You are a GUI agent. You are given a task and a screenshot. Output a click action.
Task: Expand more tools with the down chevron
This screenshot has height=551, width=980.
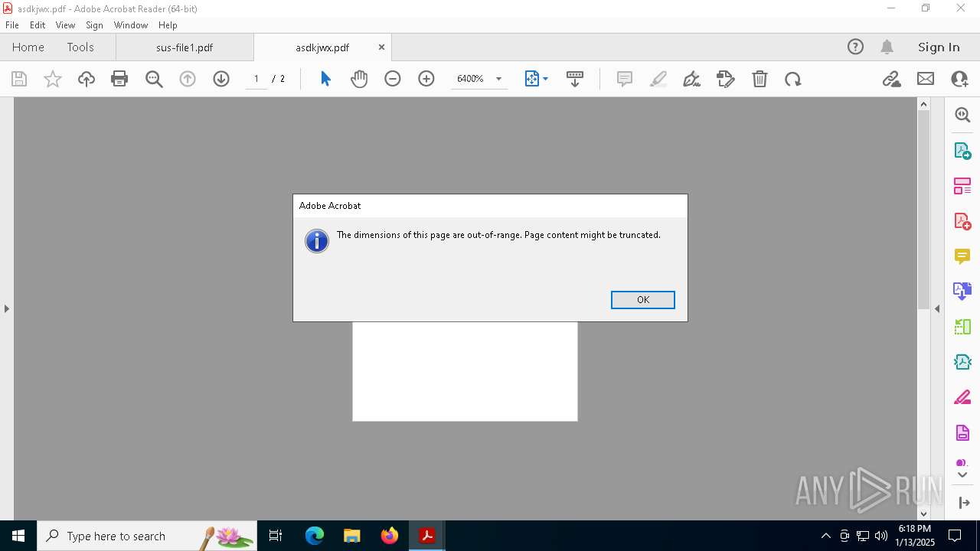click(x=962, y=474)
